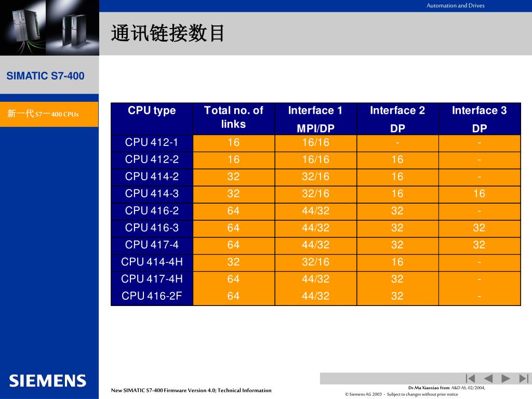Select Interface 1 44/32 for CPU 416-2F
This screenshot has width=532, height=399.
click(315, 296)
